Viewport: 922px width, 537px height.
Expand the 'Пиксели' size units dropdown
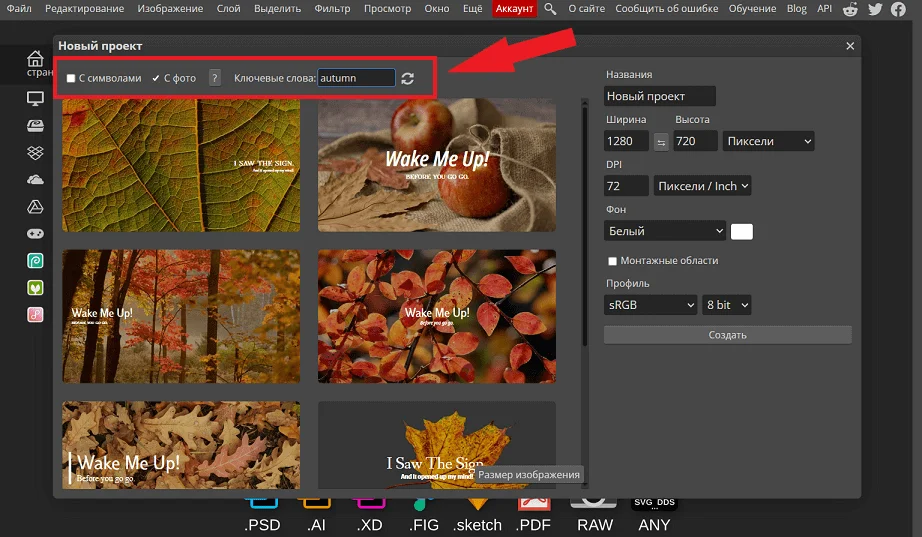point(768,142)
